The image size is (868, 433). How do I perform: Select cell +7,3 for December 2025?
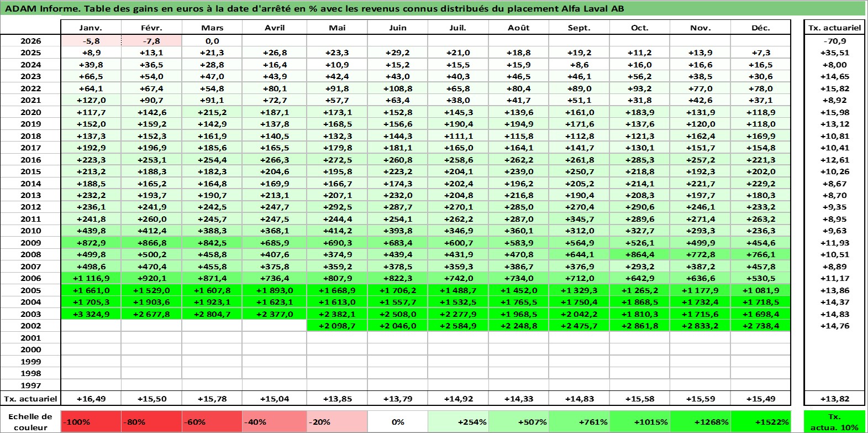[x=761, y=53]
